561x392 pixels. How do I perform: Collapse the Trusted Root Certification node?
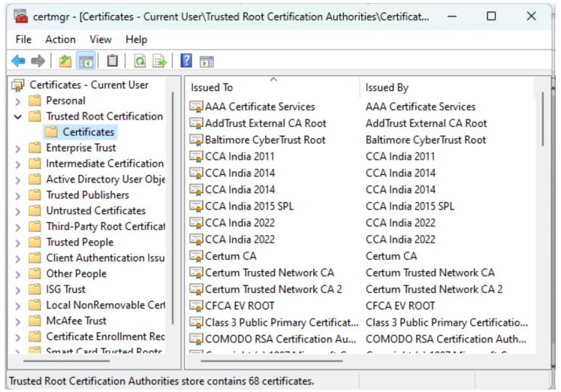click(18, 116)
